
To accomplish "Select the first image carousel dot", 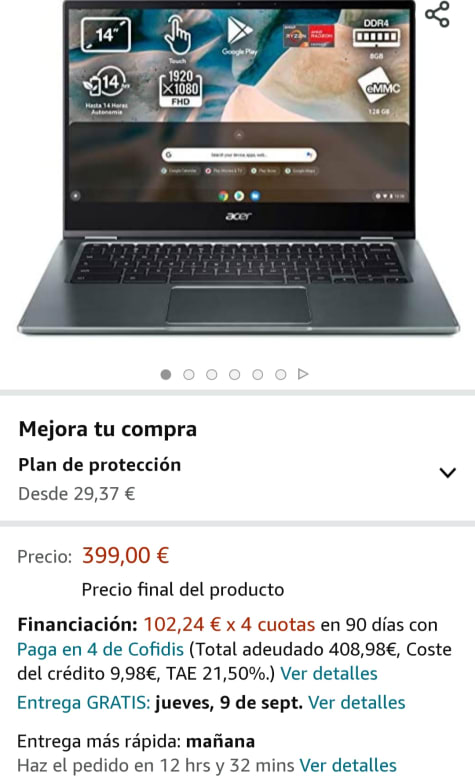I will click(x=166, y=375).
